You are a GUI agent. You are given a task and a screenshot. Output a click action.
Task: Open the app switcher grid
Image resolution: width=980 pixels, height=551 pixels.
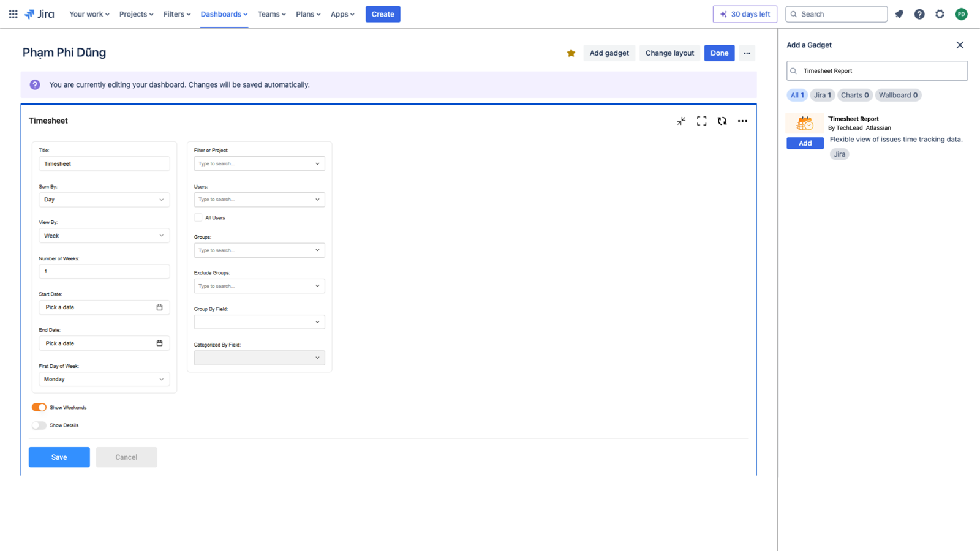13,13
